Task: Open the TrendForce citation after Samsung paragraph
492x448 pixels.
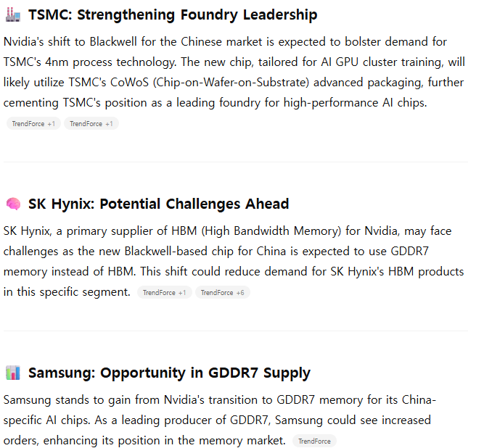Action: [x=314, y=441]
